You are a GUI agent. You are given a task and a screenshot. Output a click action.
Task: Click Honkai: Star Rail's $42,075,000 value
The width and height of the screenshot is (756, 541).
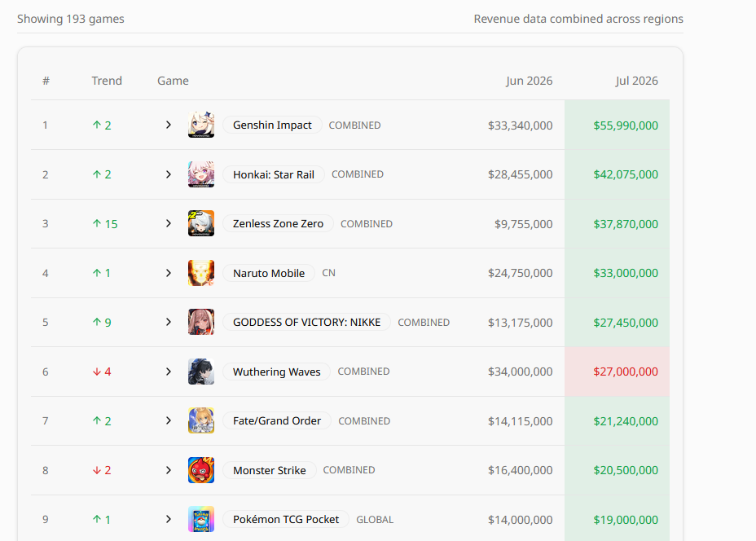point(626,174)
